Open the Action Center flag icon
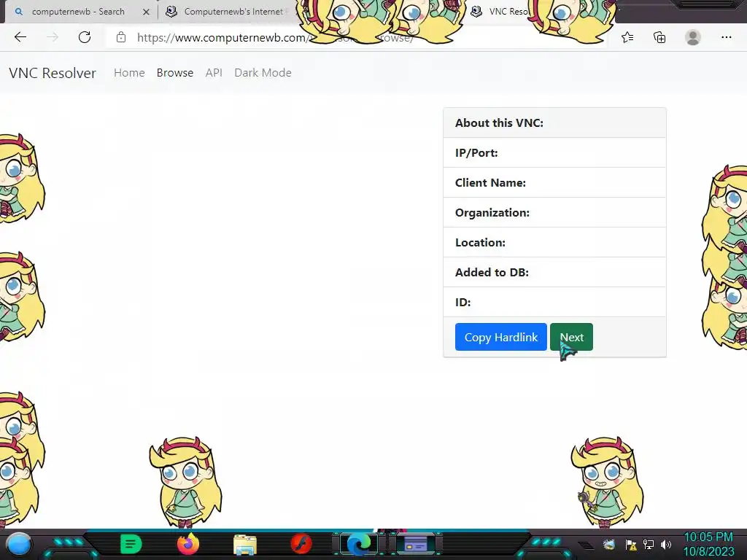Screen dimensions: 747x560 [631, 544]
